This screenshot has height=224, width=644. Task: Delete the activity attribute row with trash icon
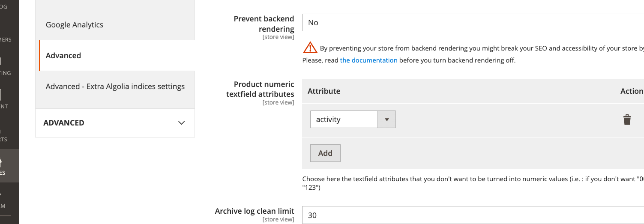627,119
